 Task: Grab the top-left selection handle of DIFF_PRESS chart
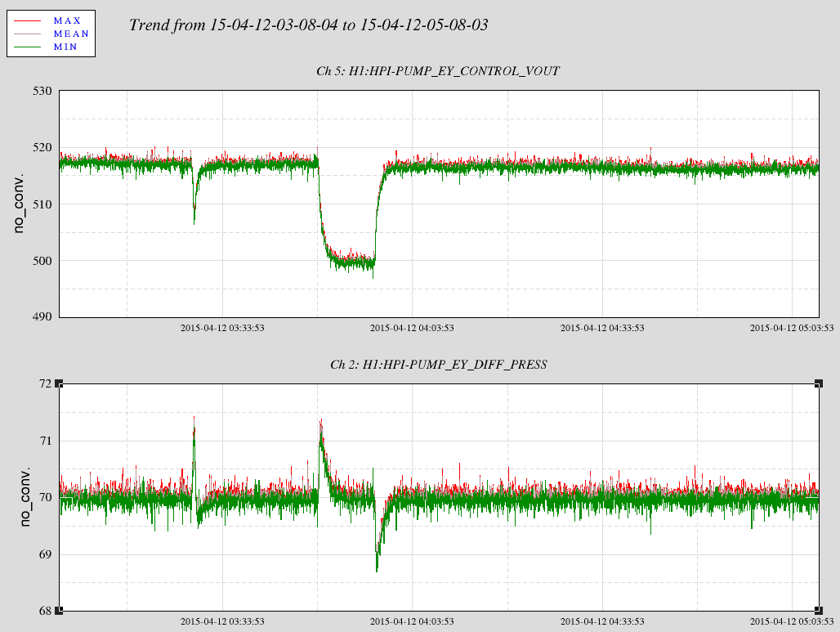[x=59, y=383]
